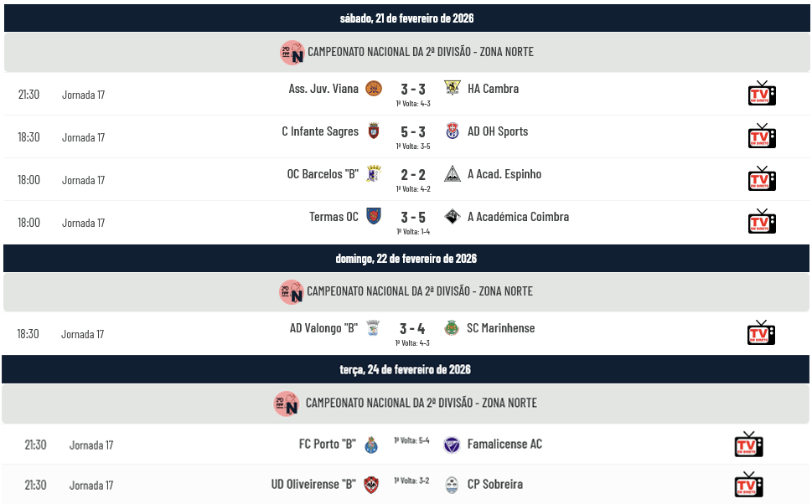This screenshot has height=504, width=812.
Task: Open live TV for Ass. Juv. Viana match
Action: (761, 93)
